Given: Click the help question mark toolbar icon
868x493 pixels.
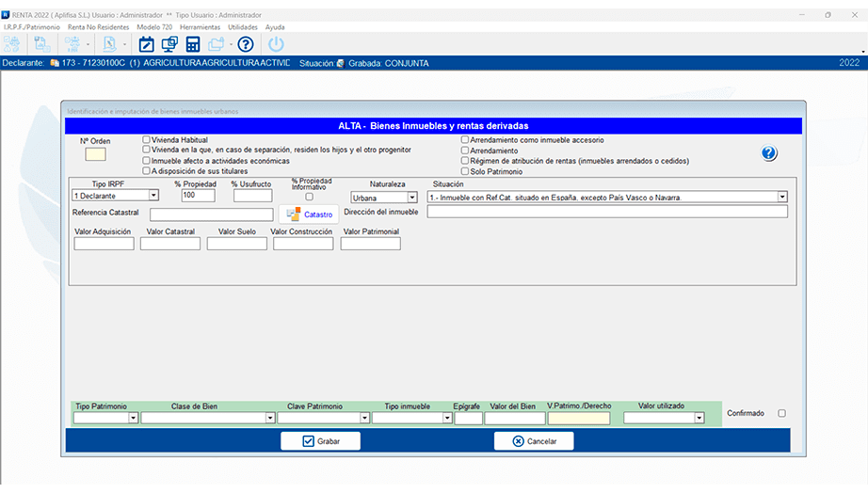Looking at the screenshot, I should coord(245,44).
